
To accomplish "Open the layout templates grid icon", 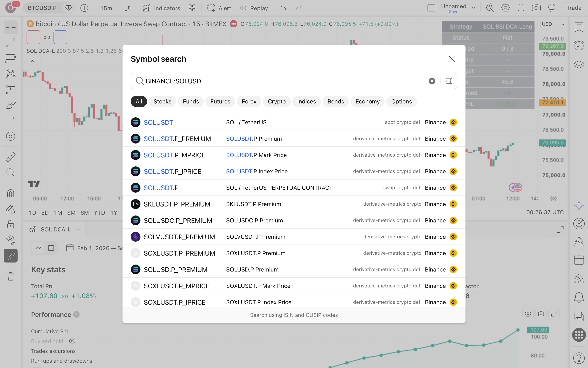I will point(192,8).
